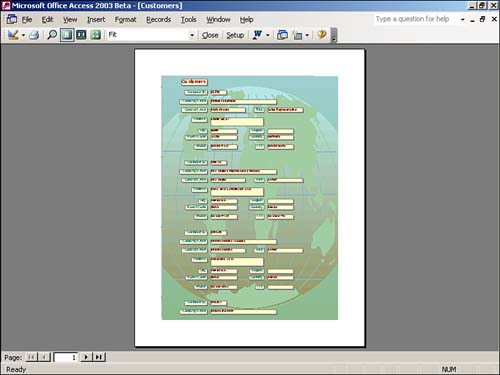The height and width of the screenshot is (375, 500).
Task: Expand the help question dropdown arrow
Action: coord(462,19)
